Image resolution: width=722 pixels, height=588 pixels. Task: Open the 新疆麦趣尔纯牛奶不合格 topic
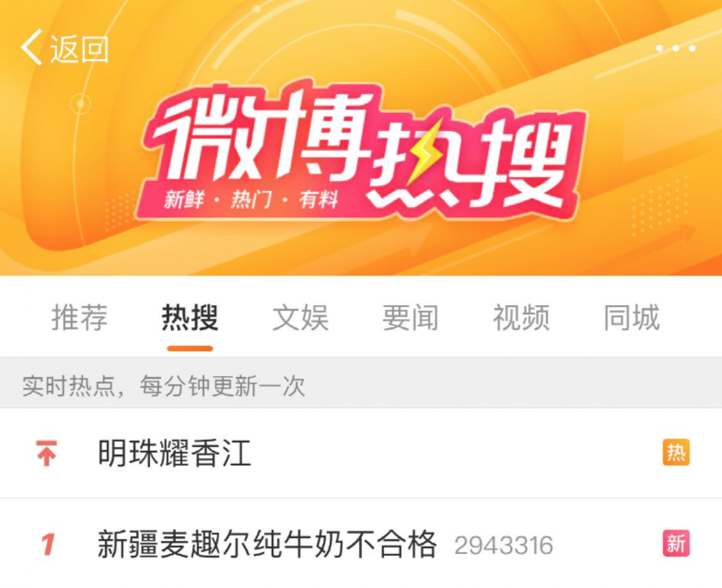(x=267, y=544)
